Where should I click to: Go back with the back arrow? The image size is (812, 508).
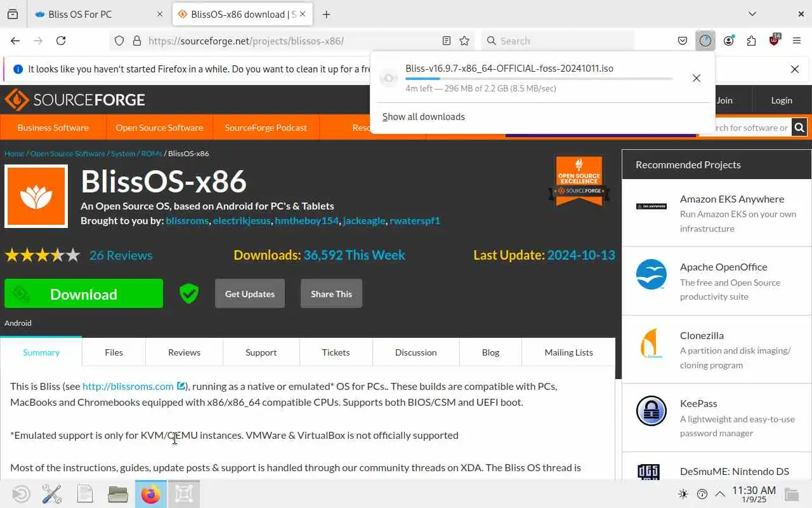coord(15,41)
